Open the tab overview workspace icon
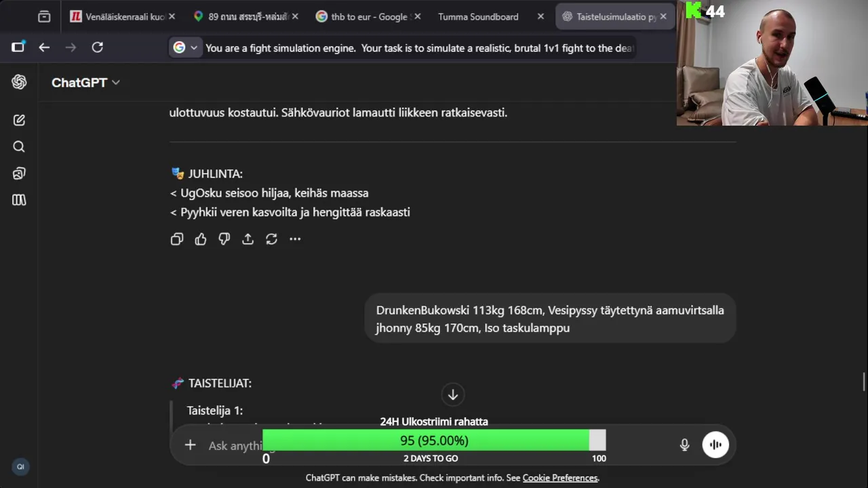The height and width of the screenshot is (488, 868). tap(44, 17)
